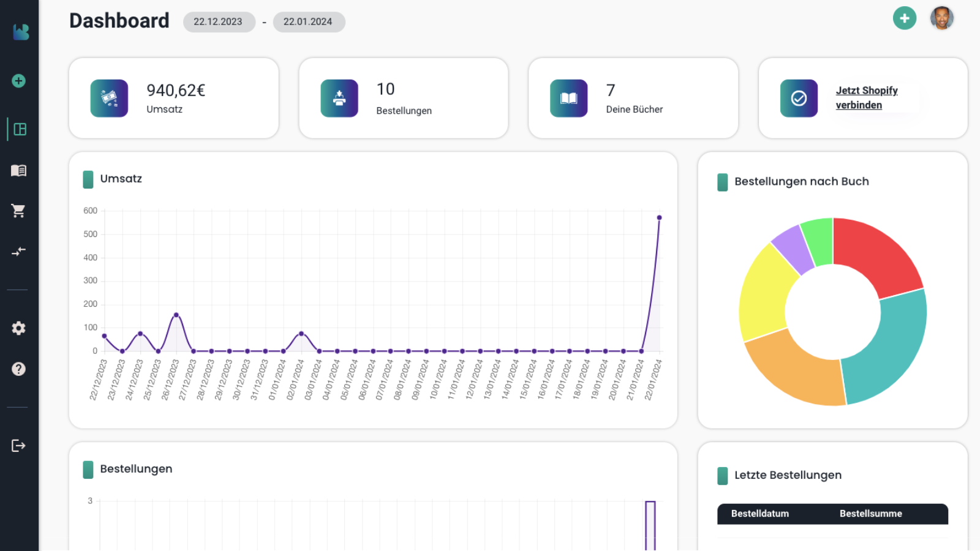Open the start date 22.12.2023 picker
The image size is (980, 551).
click(x=219, y=21)
